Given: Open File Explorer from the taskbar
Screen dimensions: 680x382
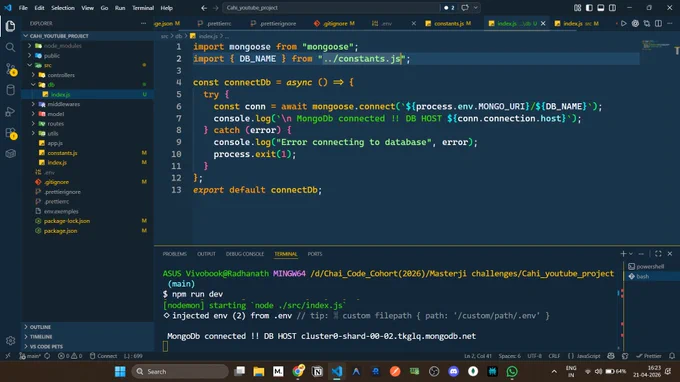Looking at the screenshot, I should click(x=259, y=371).
